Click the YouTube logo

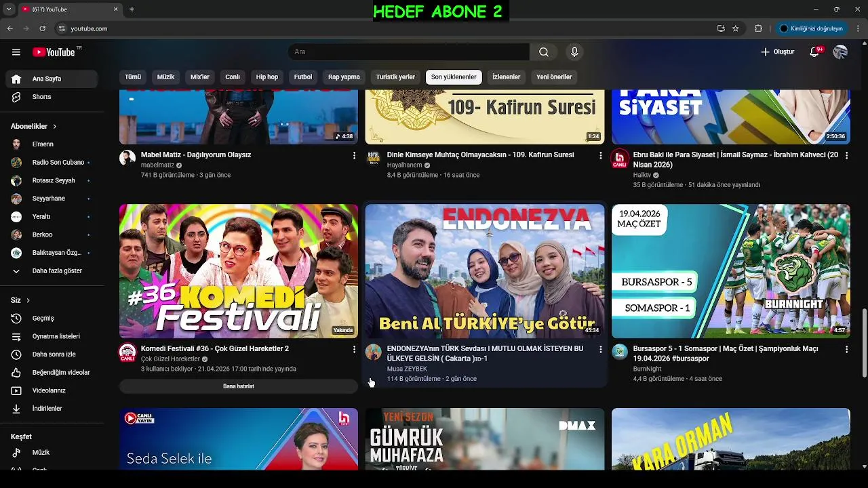54,52
